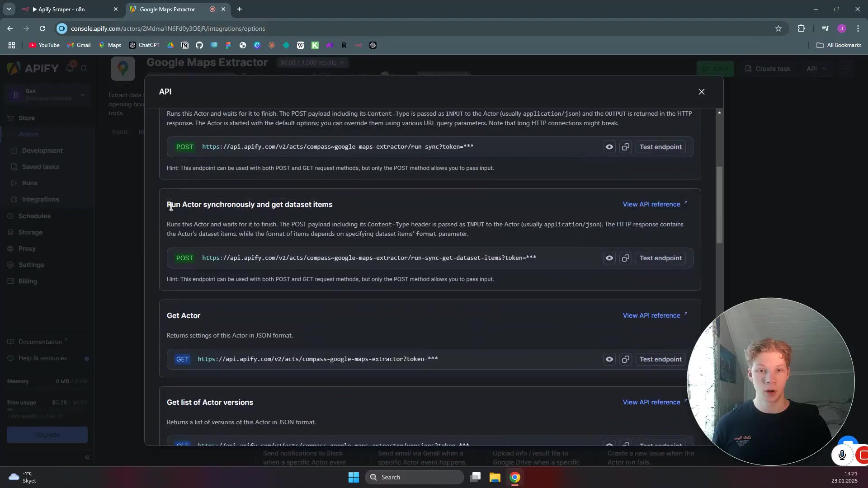Open the All Bookmarks folder
868x488 pixels.
coord(839,45)
